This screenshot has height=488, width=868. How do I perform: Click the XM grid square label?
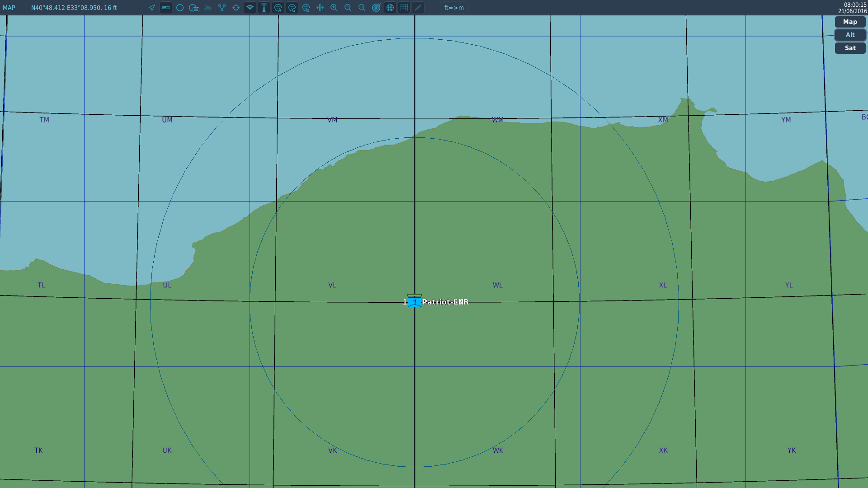point(663,120)
